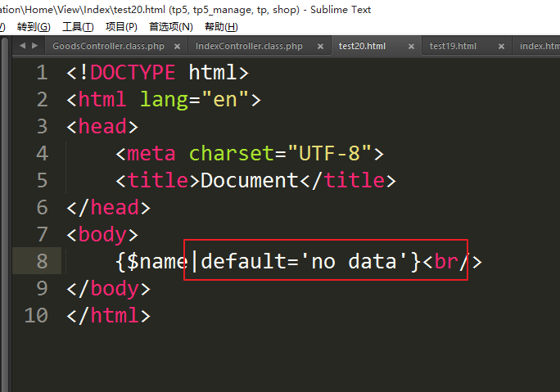Close the IndexController.class.php tab

(x=318, y=47)
